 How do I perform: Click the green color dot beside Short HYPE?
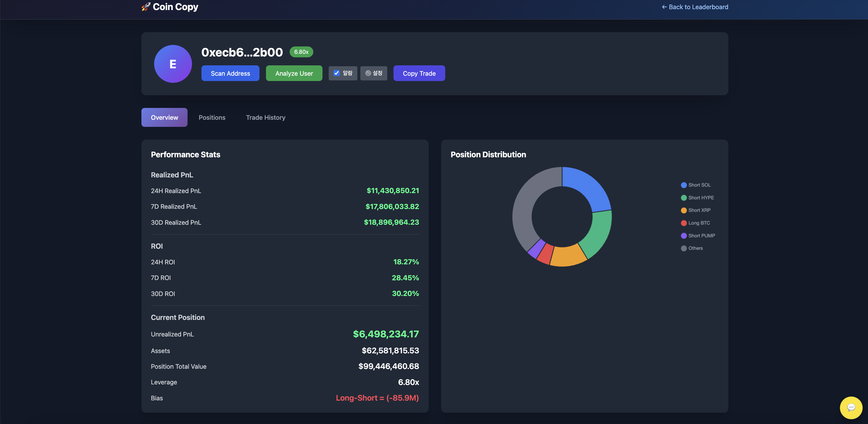tap(684, 197)
